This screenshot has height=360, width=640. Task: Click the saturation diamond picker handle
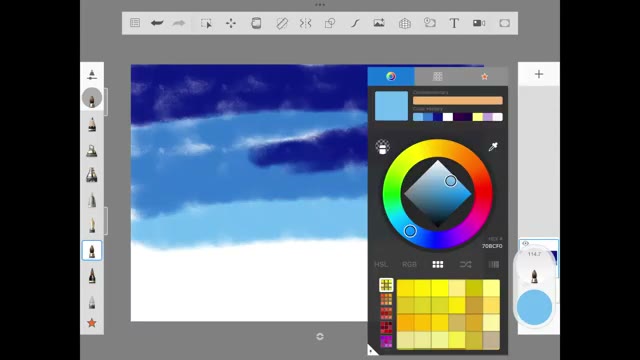click(451, 181)
